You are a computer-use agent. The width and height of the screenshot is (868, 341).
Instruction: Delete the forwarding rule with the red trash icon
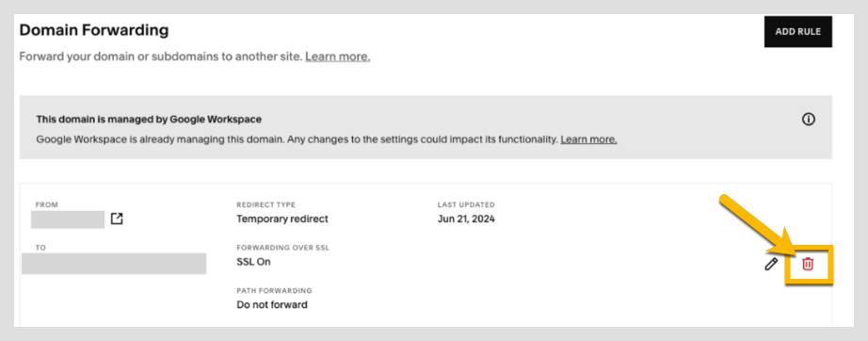click(x=808, y=264)
